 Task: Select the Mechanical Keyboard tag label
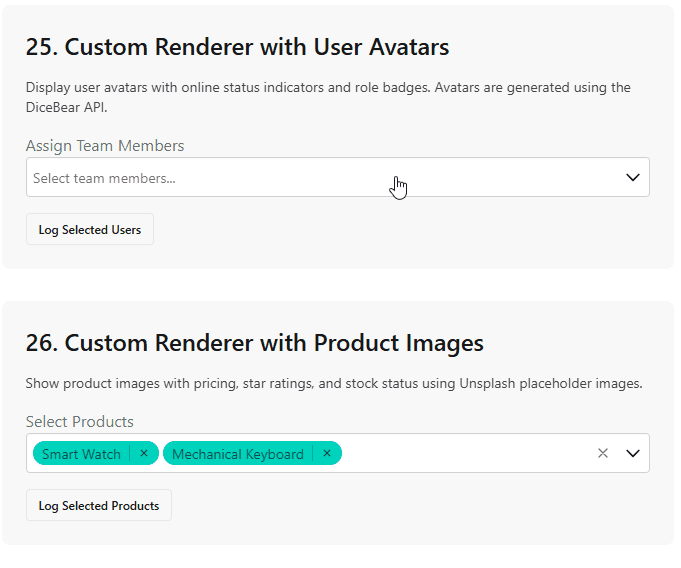point(238,454)
